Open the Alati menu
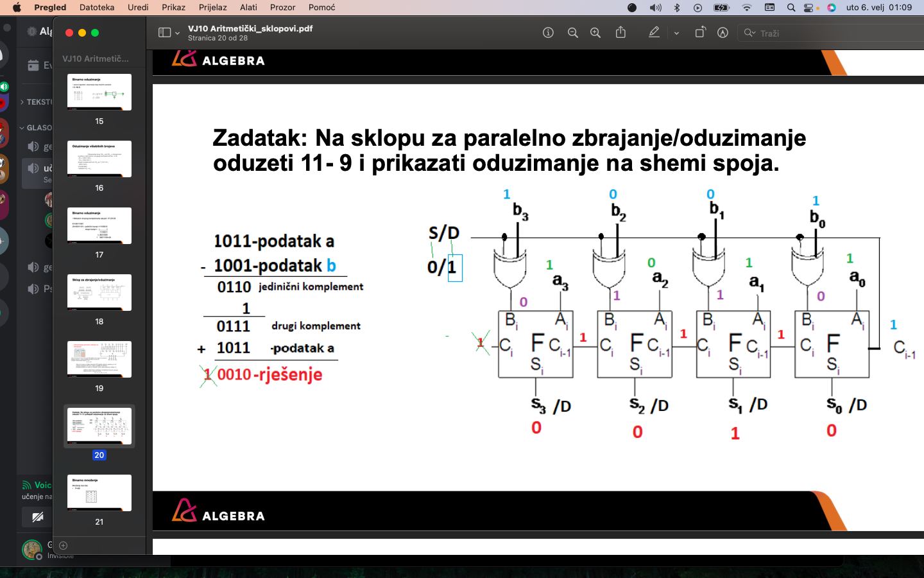The width and height of the screenshot is (924, 578). 248,8
